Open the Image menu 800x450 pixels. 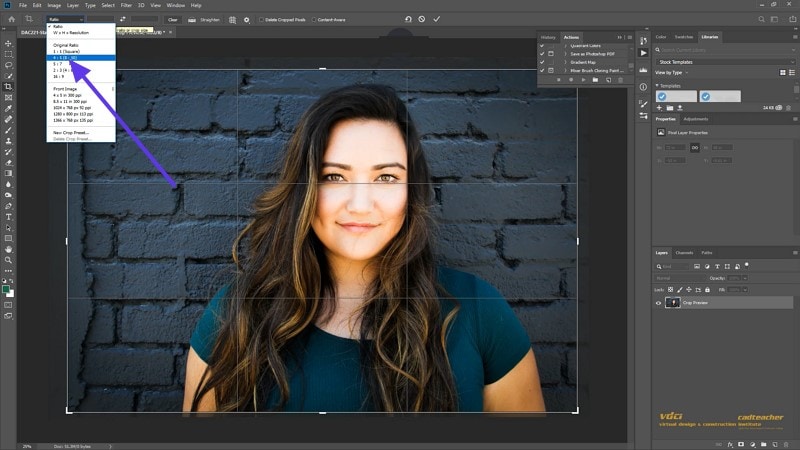[54, 5]
